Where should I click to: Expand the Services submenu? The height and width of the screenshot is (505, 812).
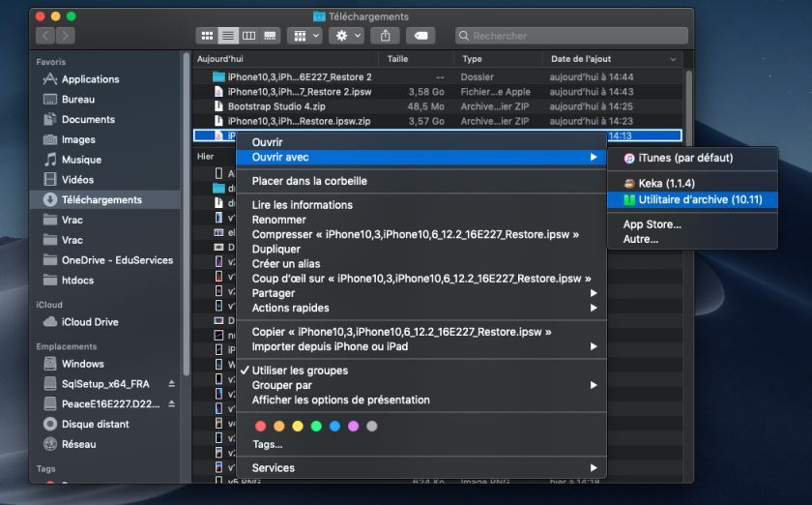[421, 467]
